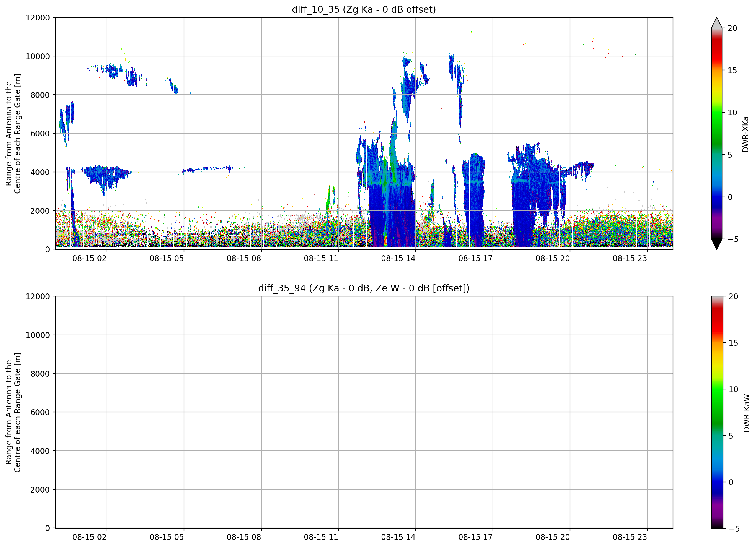Click the "12000" y-tick on the bottom plot
The height and width of the screenshot is (547, 756).
tap(38, 296)
